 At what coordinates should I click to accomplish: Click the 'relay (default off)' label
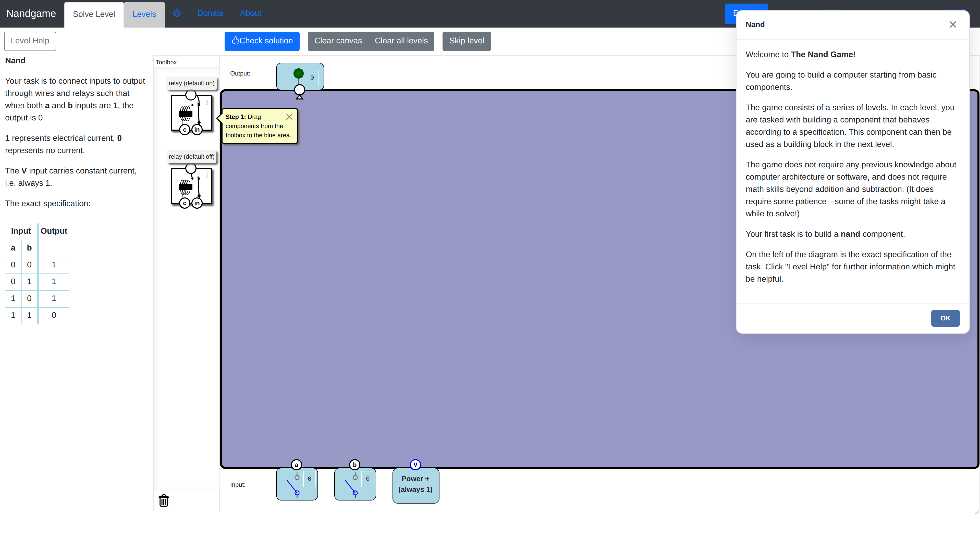point(192,157)
